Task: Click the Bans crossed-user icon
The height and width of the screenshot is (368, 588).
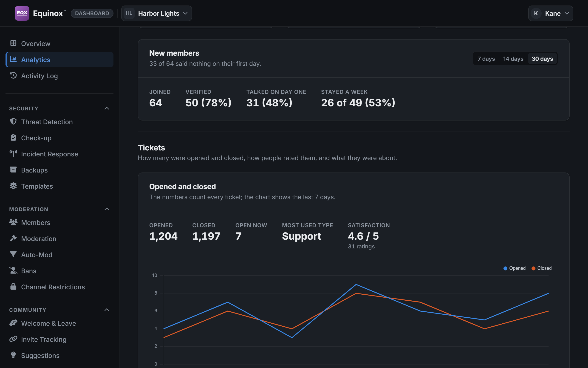Action: 13,270
